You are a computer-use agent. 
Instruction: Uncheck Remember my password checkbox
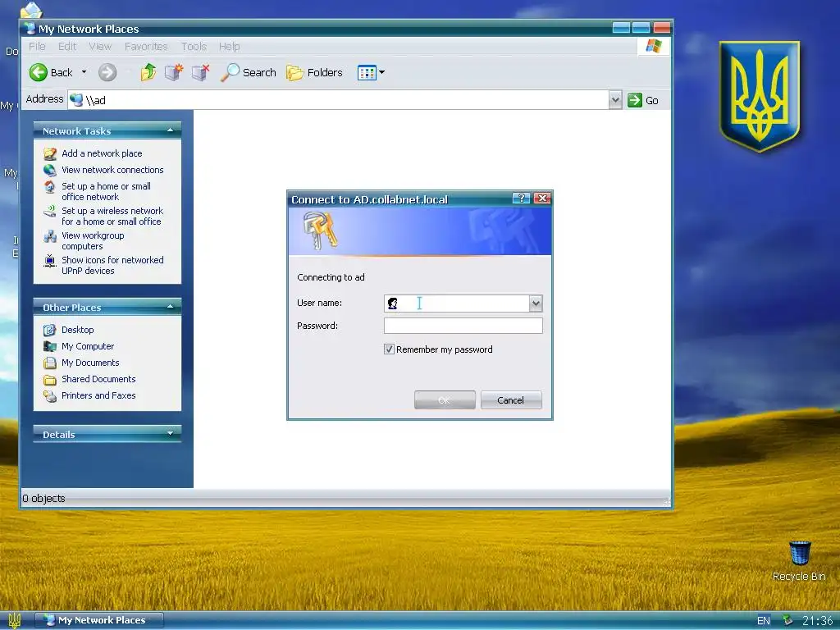(389, 349)
